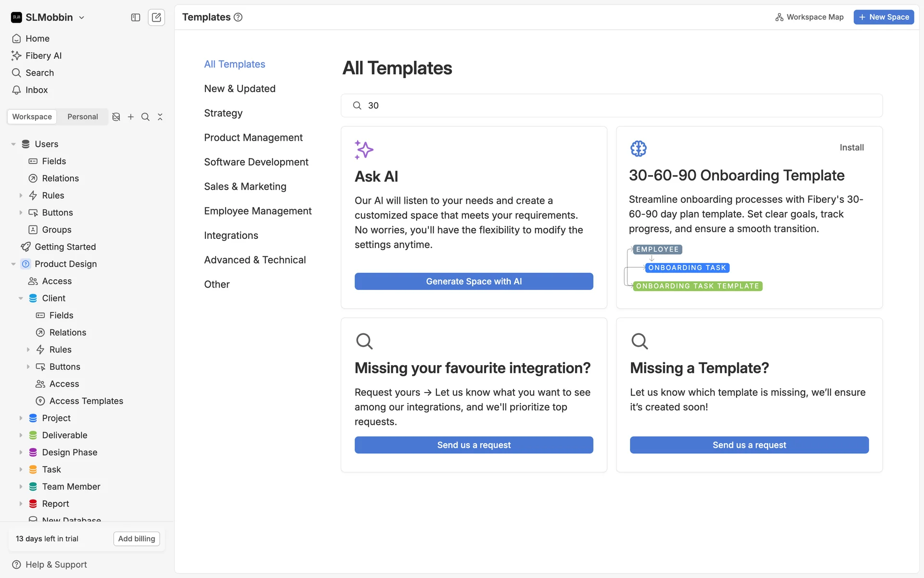Install the 30-60-90 Onboarding Template
Image resolution: width=924 pixels, height=578 pixels.
point(851,147)
